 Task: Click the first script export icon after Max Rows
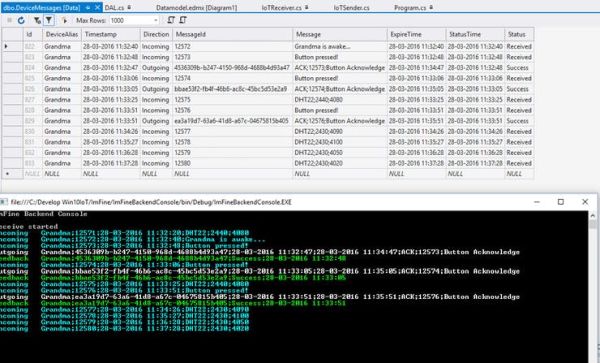(171, 20)
